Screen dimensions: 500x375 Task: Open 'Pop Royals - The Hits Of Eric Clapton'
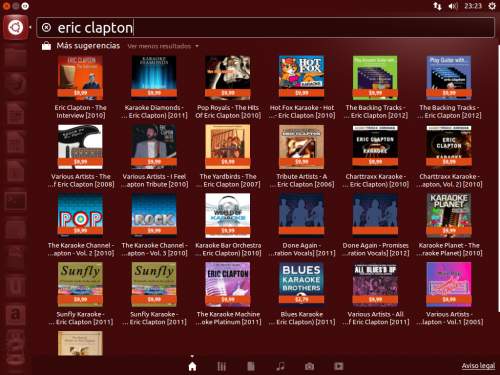point(228,88)
